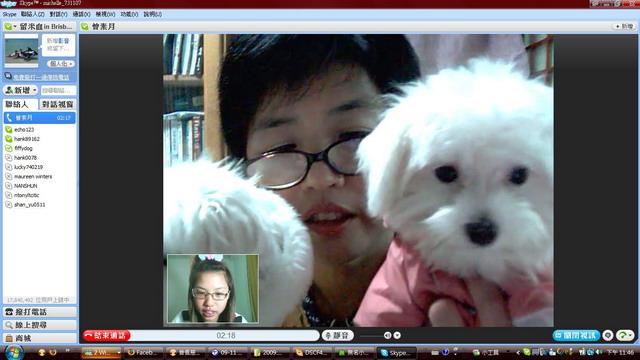Click the taskbar clock showing 11:46
Image resolution: width=640 pixels, height=360 pixels.
coord(620,352)
